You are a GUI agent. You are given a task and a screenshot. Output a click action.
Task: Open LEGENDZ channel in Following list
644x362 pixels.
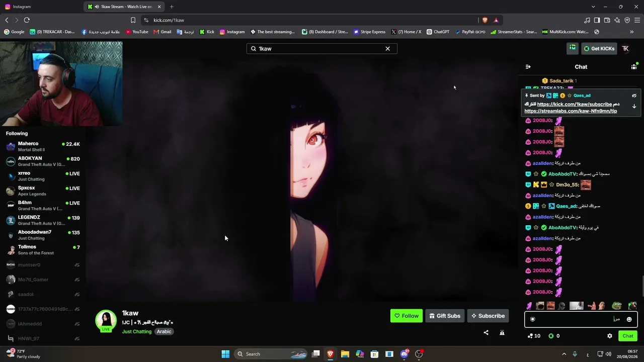(43, 220)
